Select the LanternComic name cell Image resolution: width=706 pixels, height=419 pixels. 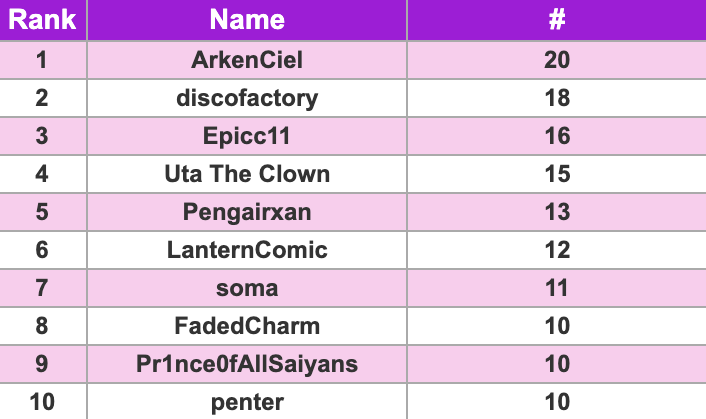[x=247, y=250]
